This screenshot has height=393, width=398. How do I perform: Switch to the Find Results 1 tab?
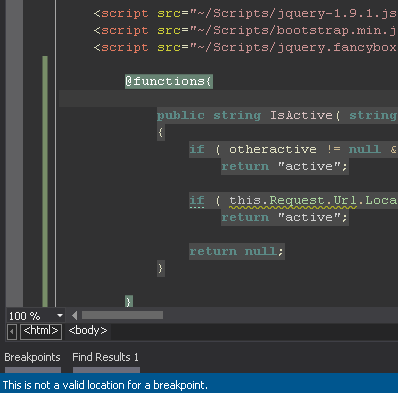click(105, 357)
